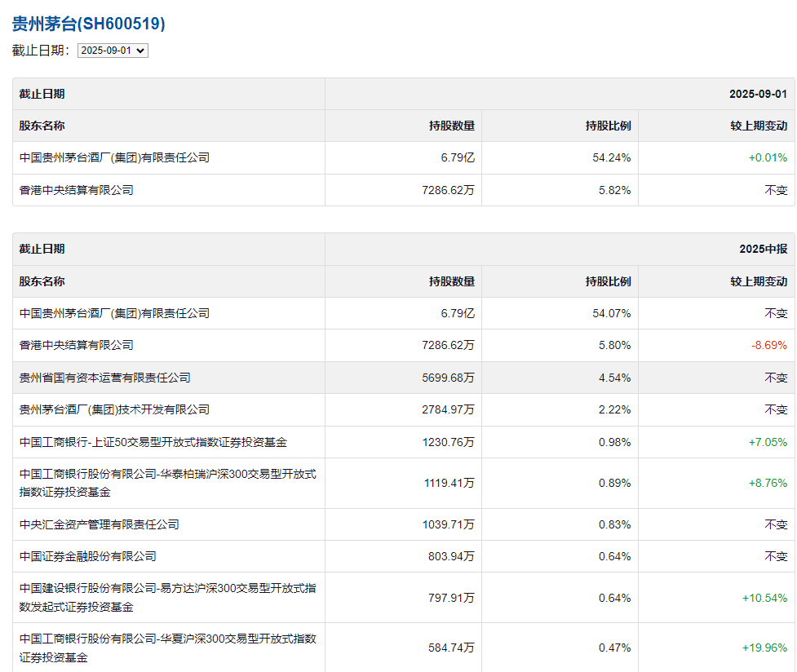This screenshot has height=672, width=797.
Task: Click the 2025-09-01 table date header
Action: click(758, 94)
